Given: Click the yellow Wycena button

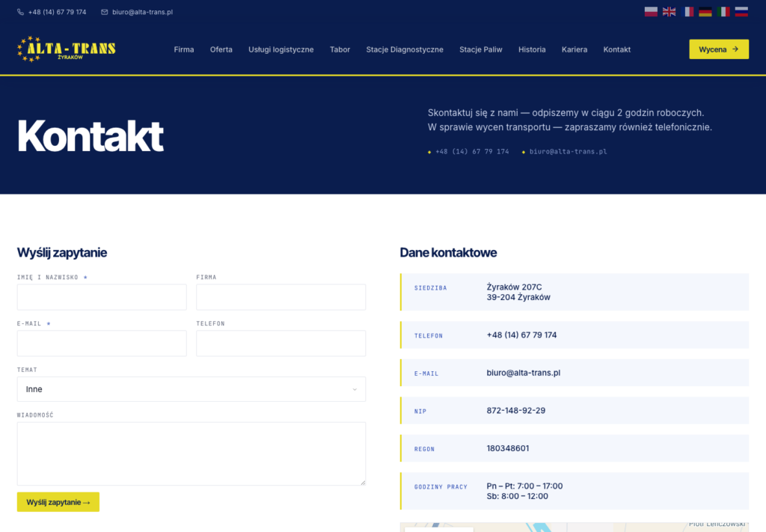Looking at the screenshot, I should 719,49.
